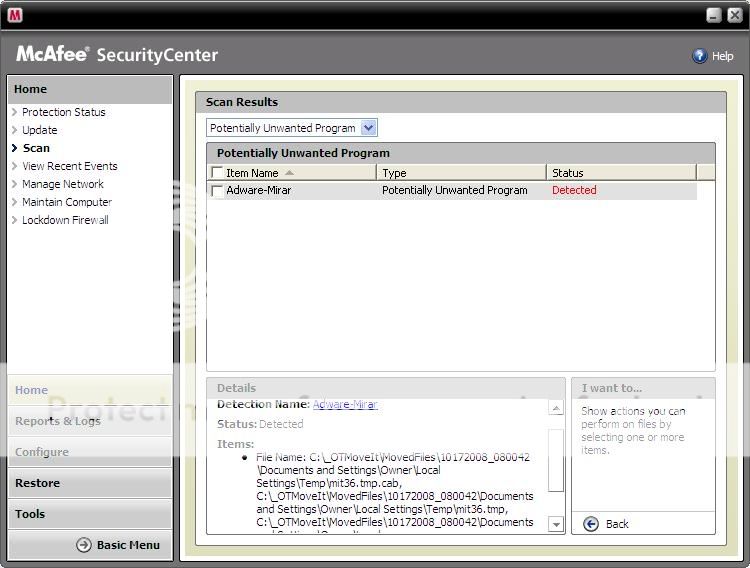Open the Configure section
The width and height of the screenshot is (750, 568).
click(90, 452)
